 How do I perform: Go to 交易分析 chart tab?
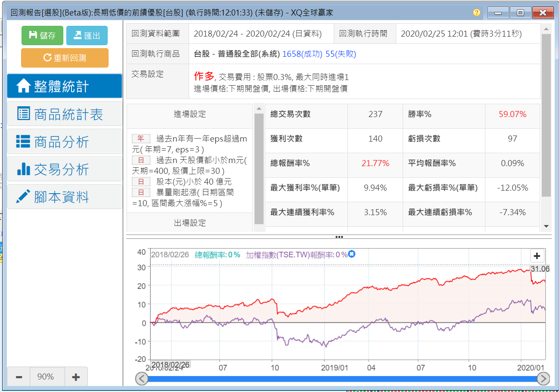coord(65,169)
